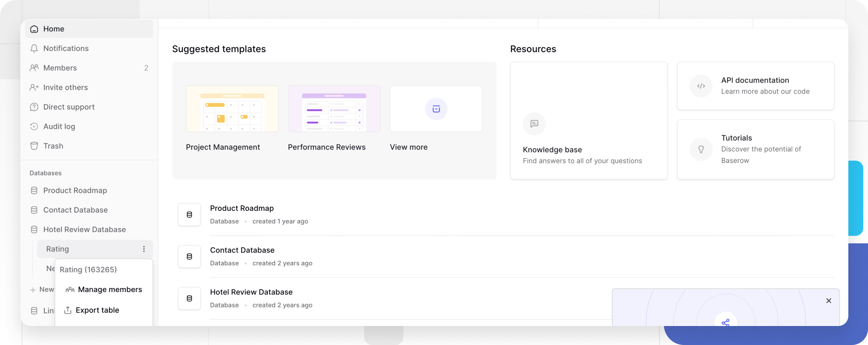Click the View more templates icon
868x345 pixels.
click(x=436, y=109)
